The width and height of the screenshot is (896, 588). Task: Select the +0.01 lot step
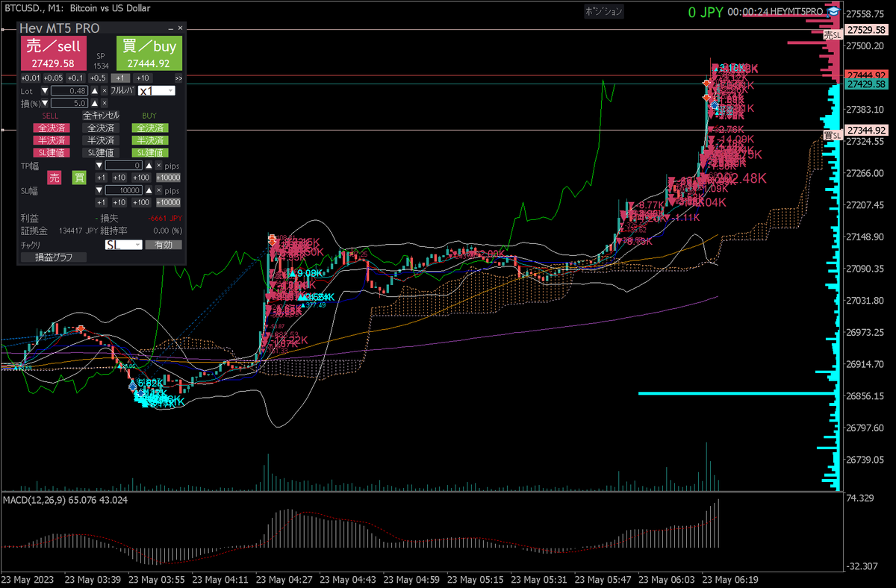tap(31, 78)
